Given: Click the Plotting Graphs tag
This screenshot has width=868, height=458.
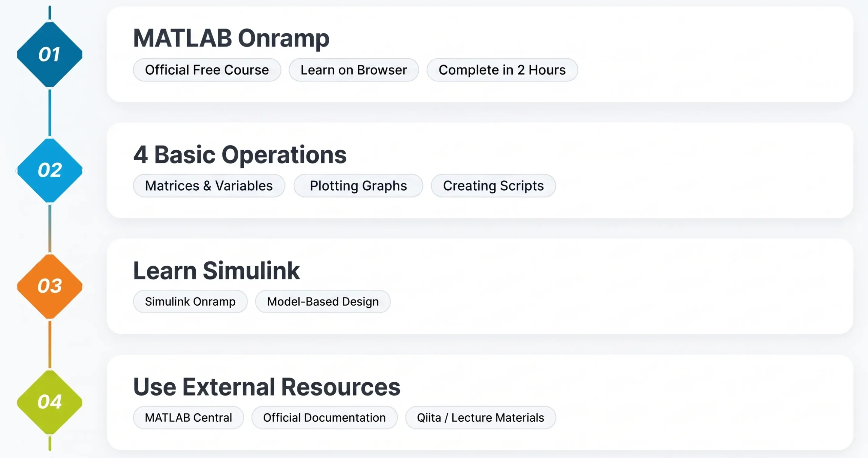Looking at the screenshot, I should pos(358,186).
